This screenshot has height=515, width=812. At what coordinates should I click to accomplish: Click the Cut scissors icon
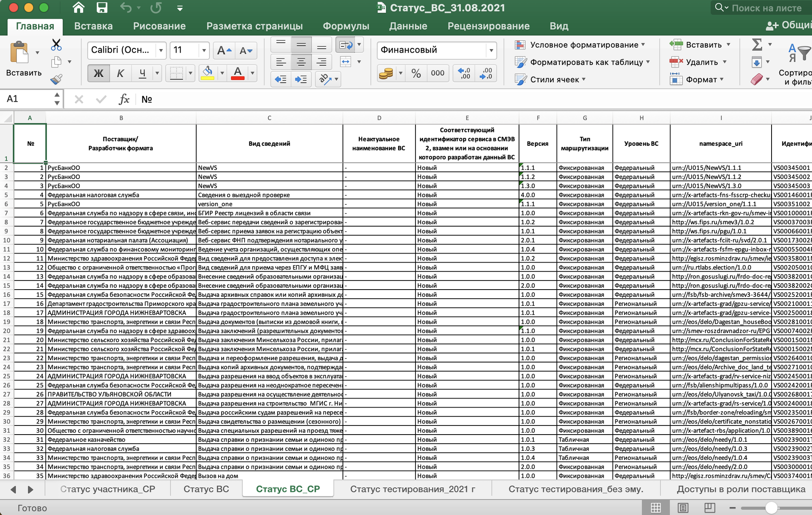[56, 45]
